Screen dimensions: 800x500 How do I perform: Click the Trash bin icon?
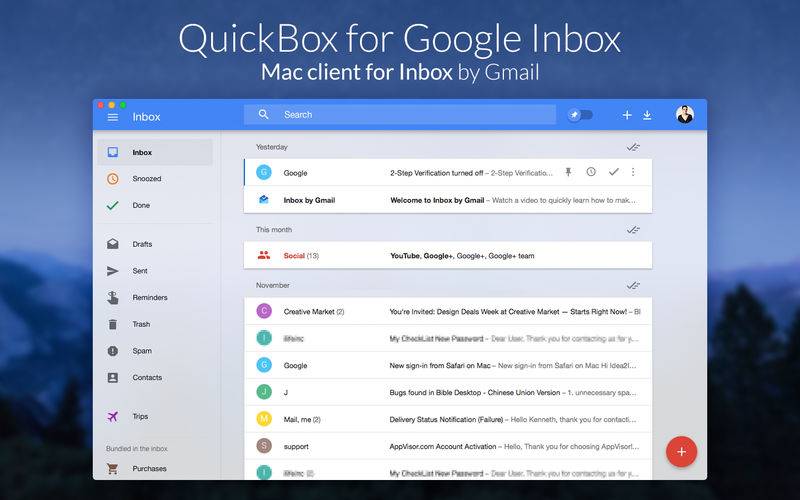pos(113,324)
